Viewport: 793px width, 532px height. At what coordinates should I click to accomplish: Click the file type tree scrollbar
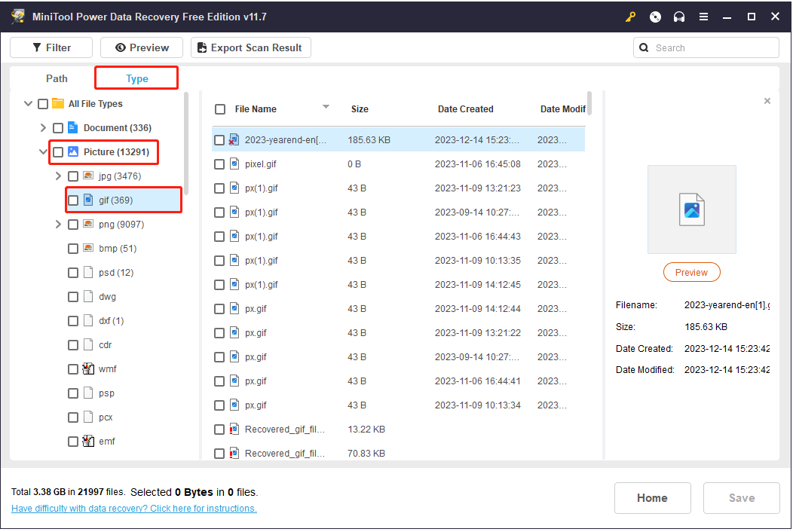[x=186, y=144]
